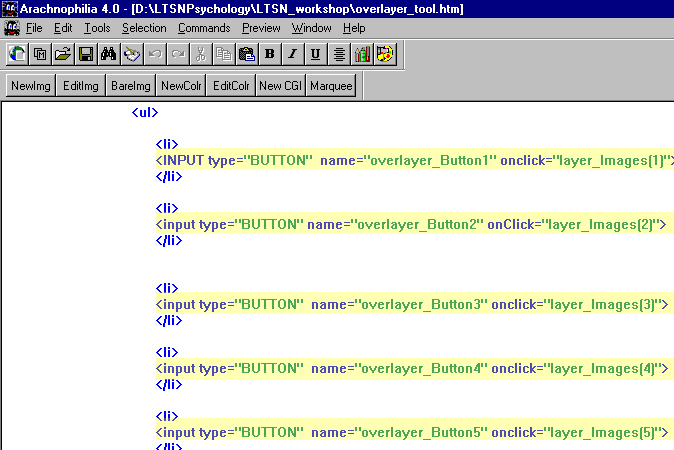Click the save floppy disk icon
This screenshot has height=450, width=674.
tap(86, 54)
